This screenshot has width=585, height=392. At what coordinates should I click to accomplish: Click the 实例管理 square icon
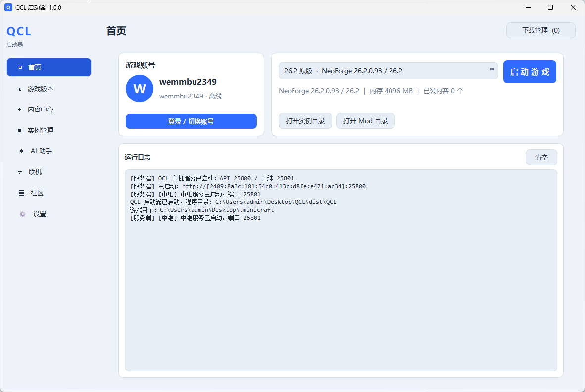coord(20,130)
